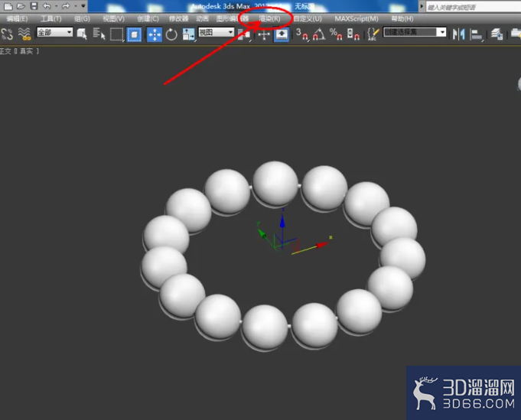Toggle the Angle Snap button
The width and height of the screenshot is (521, 420).
click(x=319, y=34)
